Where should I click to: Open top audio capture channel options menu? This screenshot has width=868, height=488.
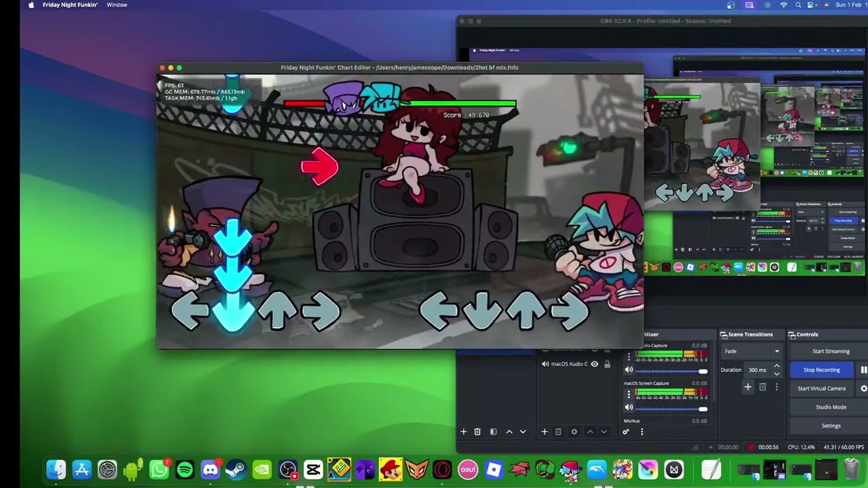pyautogui.click(x=629, y=355)
